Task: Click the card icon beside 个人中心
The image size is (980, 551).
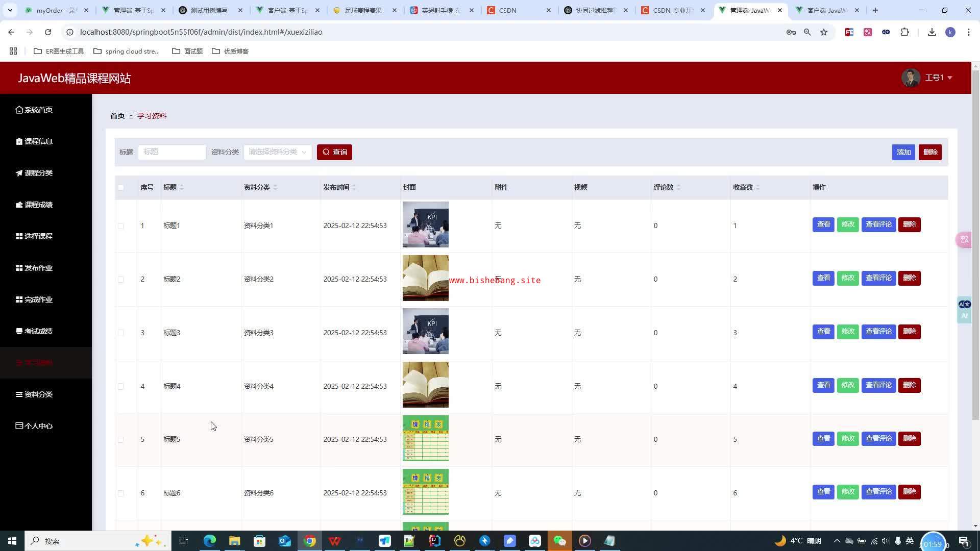Action: [19, 426]
